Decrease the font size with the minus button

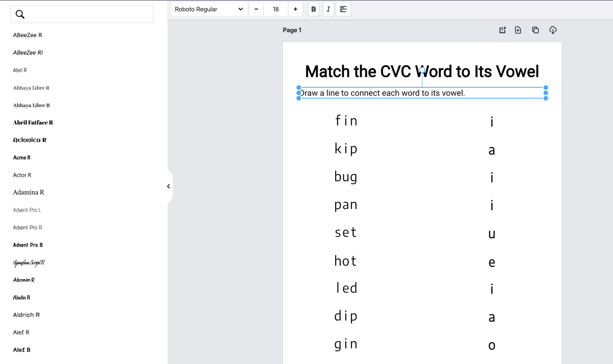pyautogui.click(x=256, y=9)
